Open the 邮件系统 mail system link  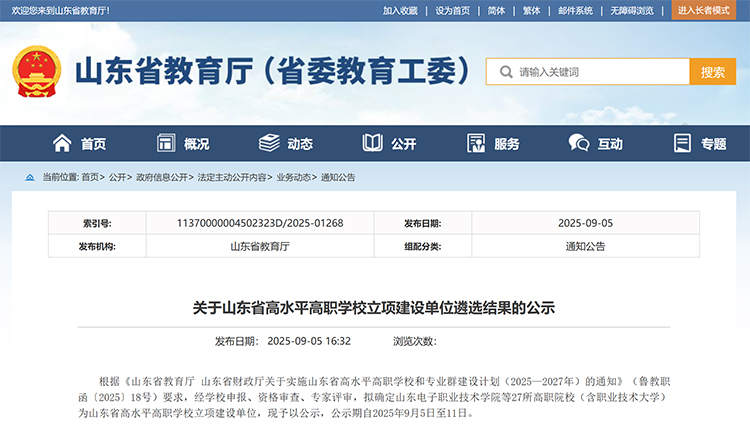575,10
